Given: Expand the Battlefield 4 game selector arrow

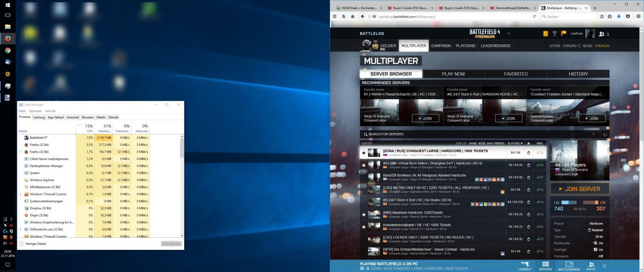Looking at the screenshot, I should coord(508,34).
